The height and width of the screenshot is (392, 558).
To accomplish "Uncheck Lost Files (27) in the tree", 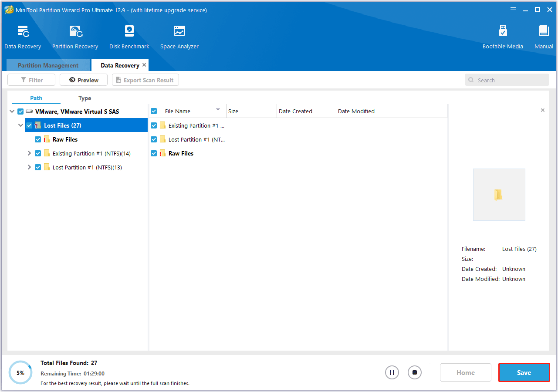I will pos(29,125).
